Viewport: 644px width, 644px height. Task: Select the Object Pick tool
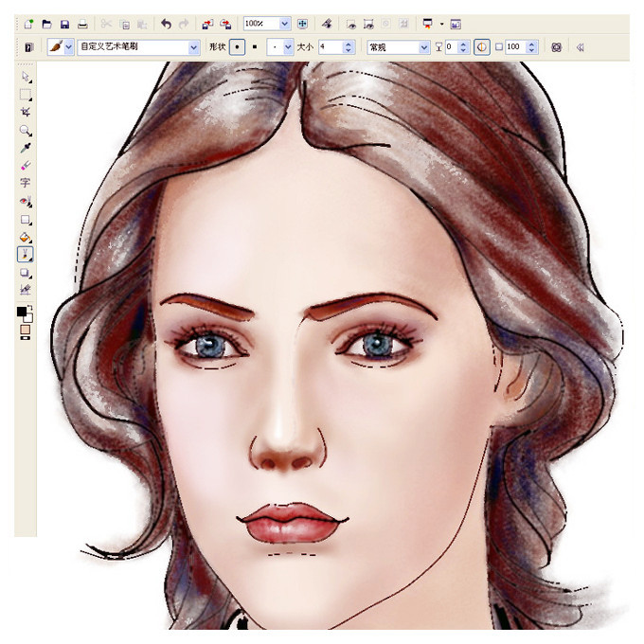(26, 77)
